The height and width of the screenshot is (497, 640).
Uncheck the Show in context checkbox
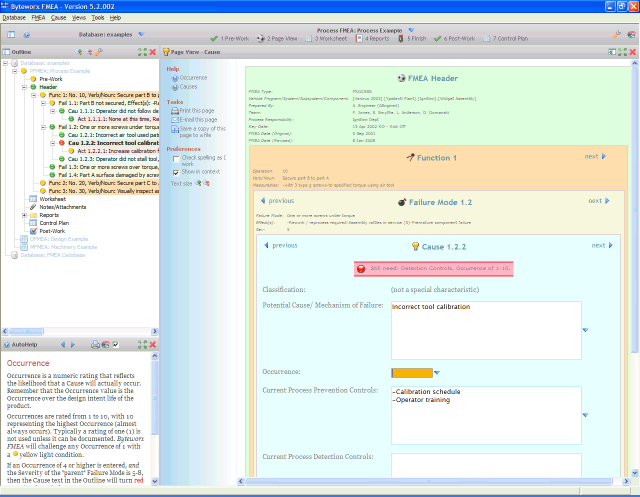[176, 173]
